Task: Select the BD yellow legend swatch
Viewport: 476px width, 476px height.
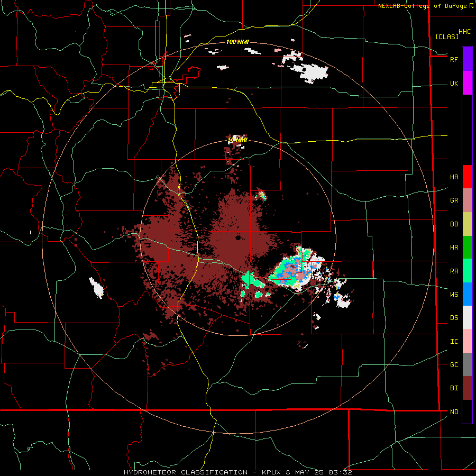Action: (x=467, y=224)
